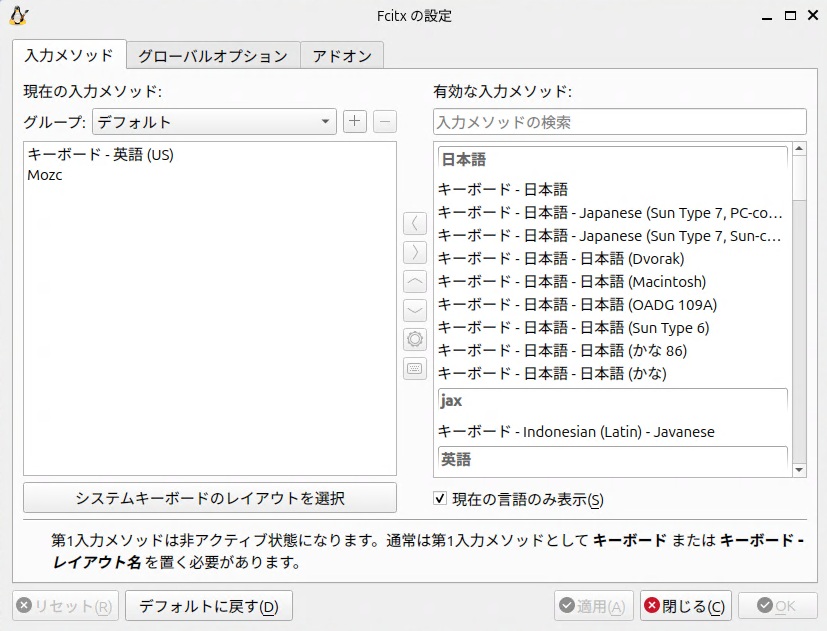827x631 pixels.
Task: Click the left arrow to add input method
Action: tap(415, 223)
